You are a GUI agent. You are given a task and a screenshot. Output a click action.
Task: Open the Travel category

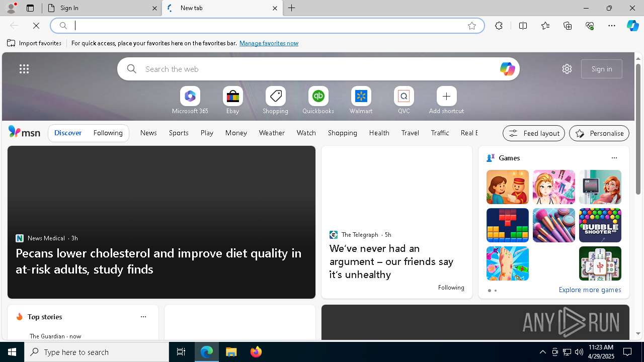tap(410, 133)
